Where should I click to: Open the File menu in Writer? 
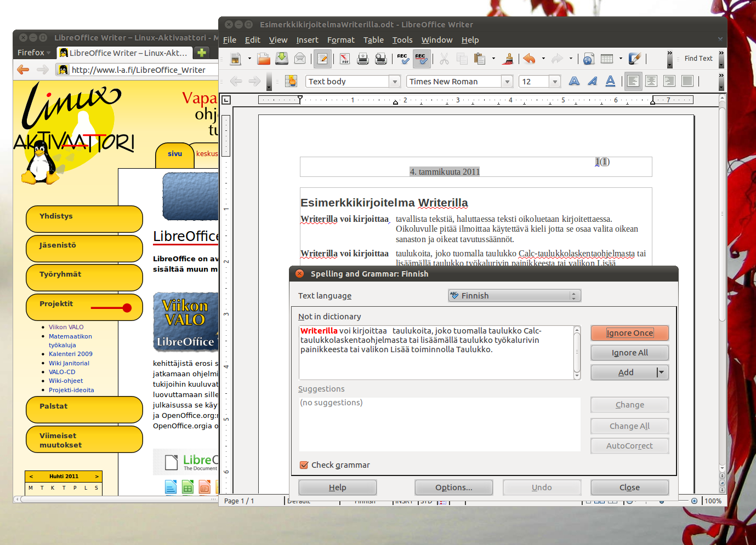[230, 40]
